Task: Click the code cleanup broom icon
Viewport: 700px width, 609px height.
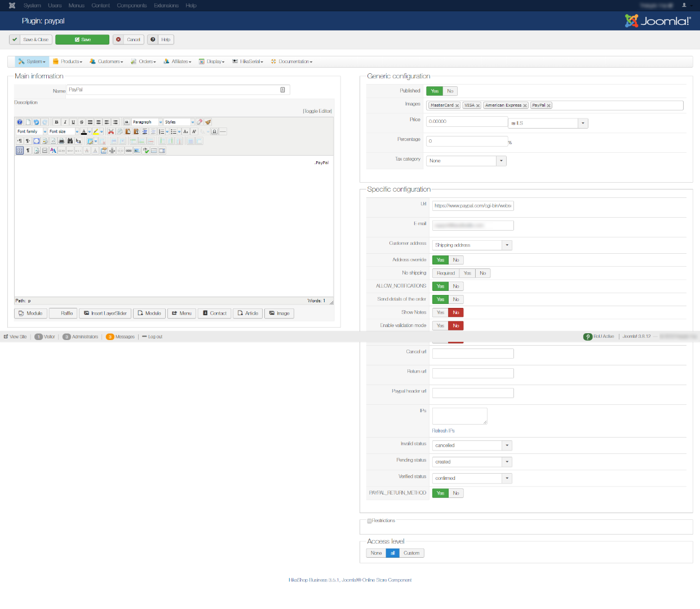Action: click(x=208, y=122)
